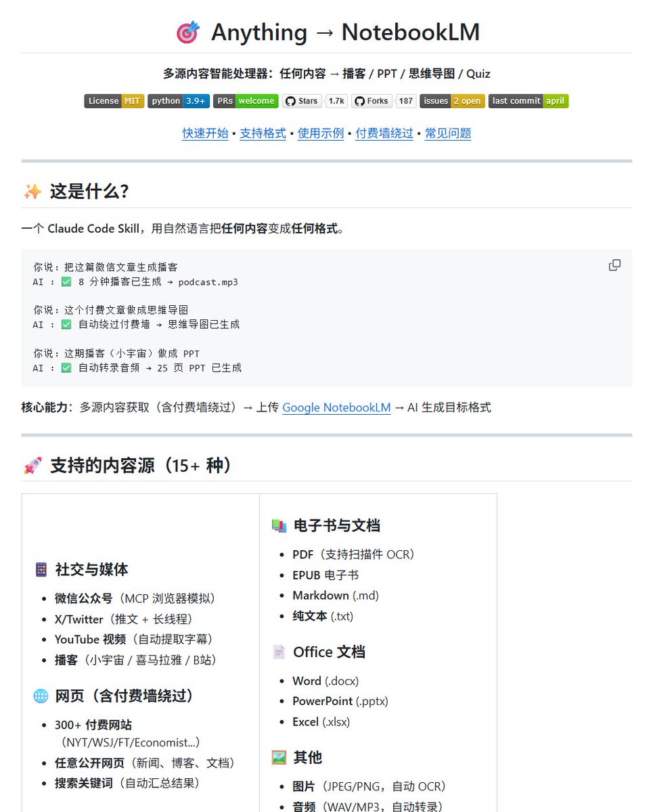653x812 pixels.
Task: Click the 187 forks count
Action: [405, 101]
